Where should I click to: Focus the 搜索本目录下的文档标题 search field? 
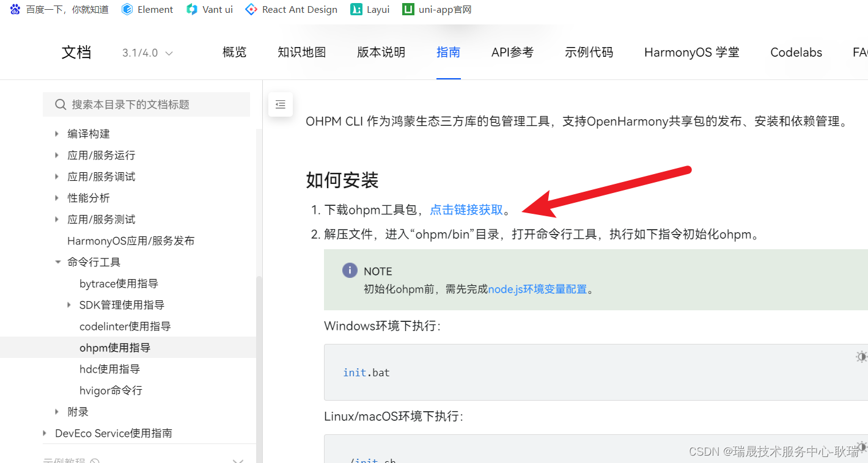coord(146,104)
